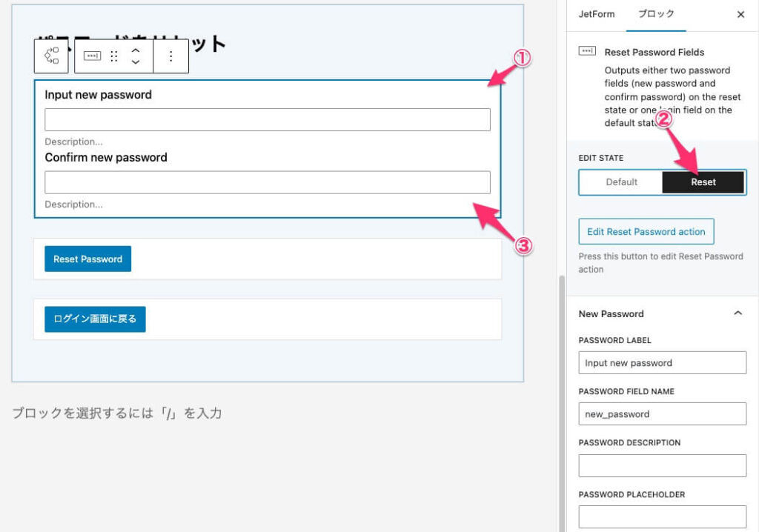
Task: Close the settings sidebar panel
Action: 740,15
